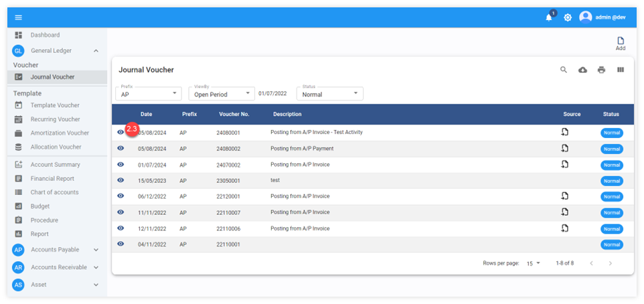Click the search magnifier icon
This screenshot has width=644, height=304.
point(564,70)
